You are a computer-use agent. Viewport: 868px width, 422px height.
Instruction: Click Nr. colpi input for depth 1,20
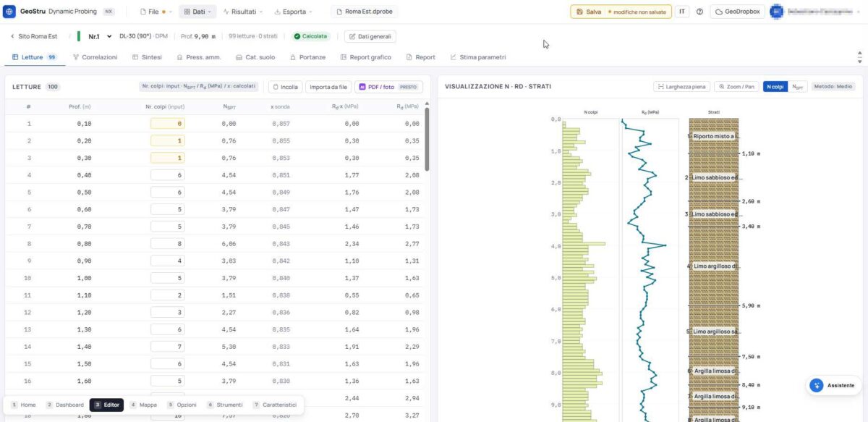tap(167, 313)
